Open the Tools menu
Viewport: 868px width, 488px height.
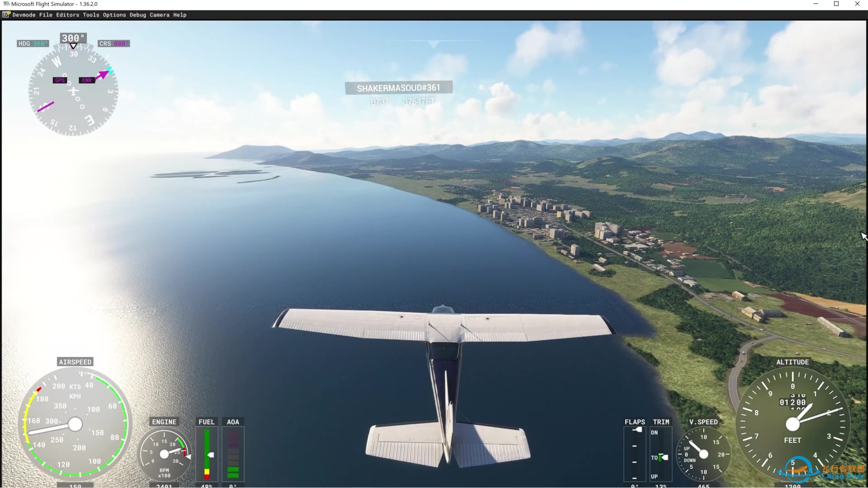(91, 15)
